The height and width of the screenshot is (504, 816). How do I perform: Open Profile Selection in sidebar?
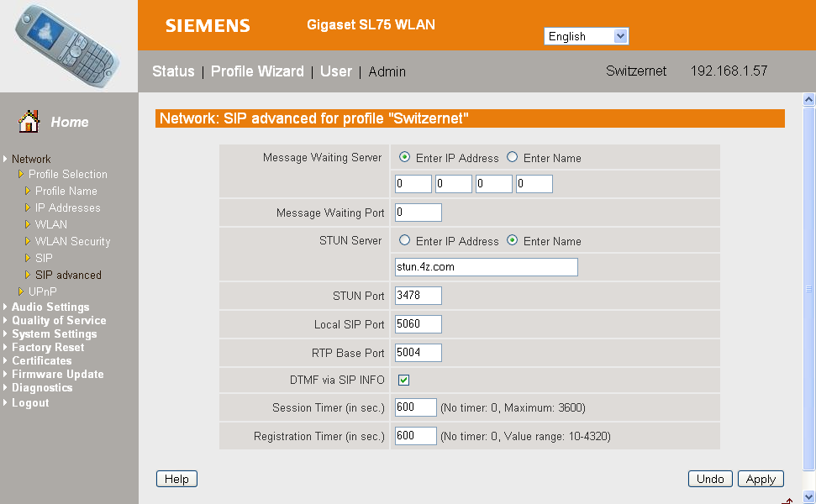(68, 174)
